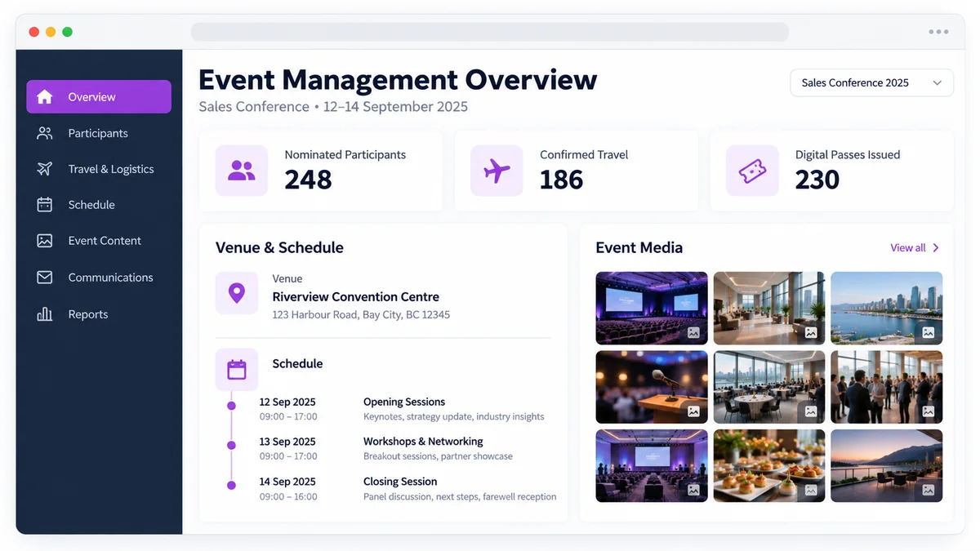Screen dimensions: 980x551
Task: Click the Venue & Schedule section heading
Action: pyautogui.click(x=279, y=247)
